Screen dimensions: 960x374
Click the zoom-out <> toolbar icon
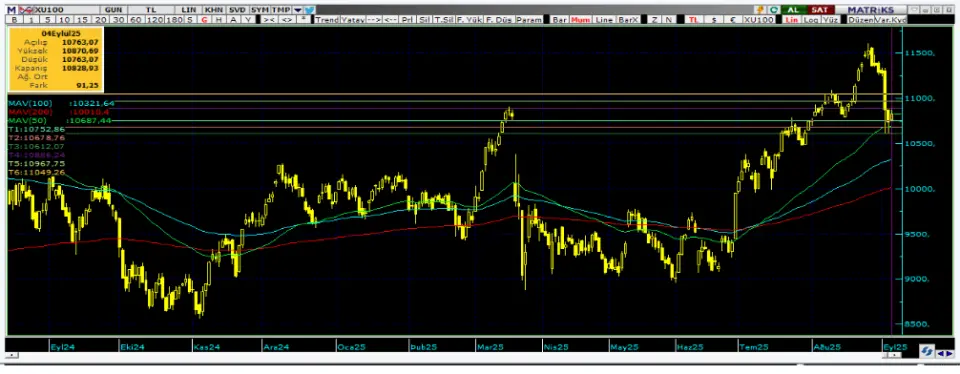coord(286,20)
